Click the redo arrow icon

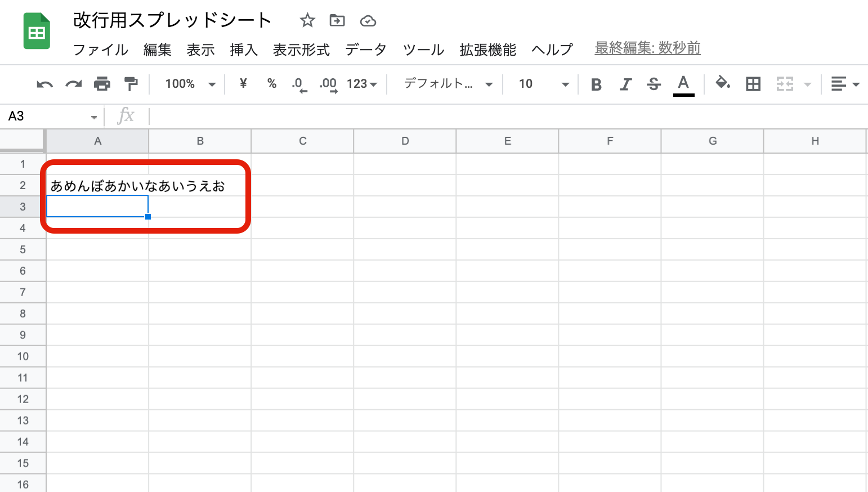pyautogui.click(x=74, y=84)
